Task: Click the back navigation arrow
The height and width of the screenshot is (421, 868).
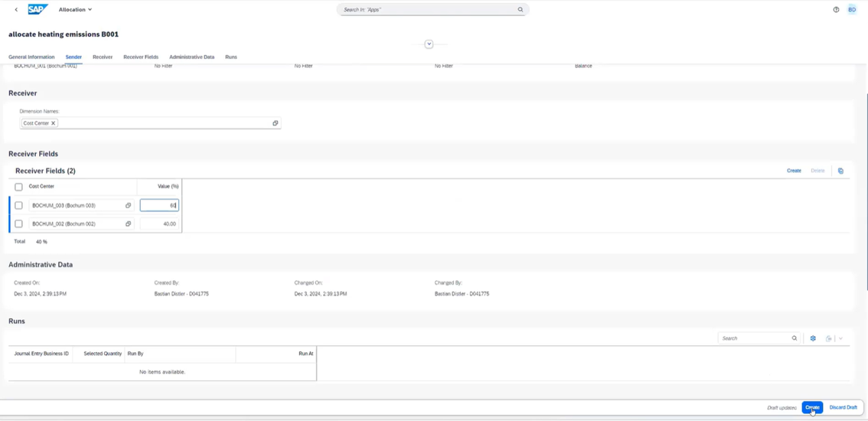Action: [x=16, y=10]
